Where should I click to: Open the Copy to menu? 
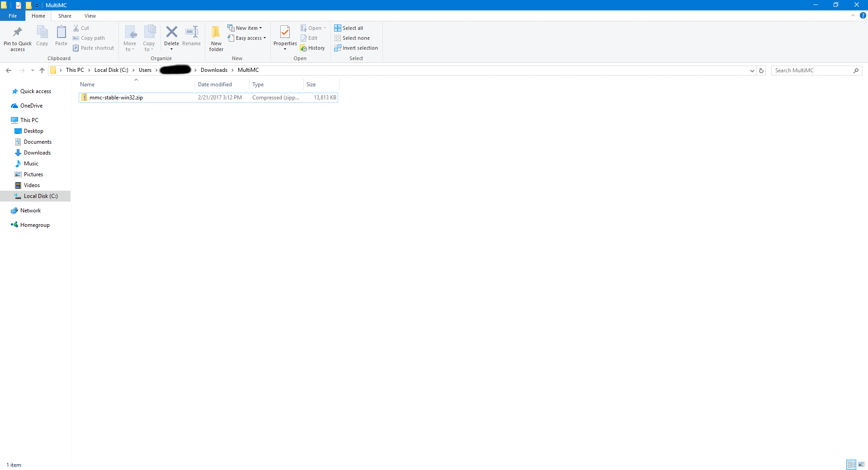149,38
